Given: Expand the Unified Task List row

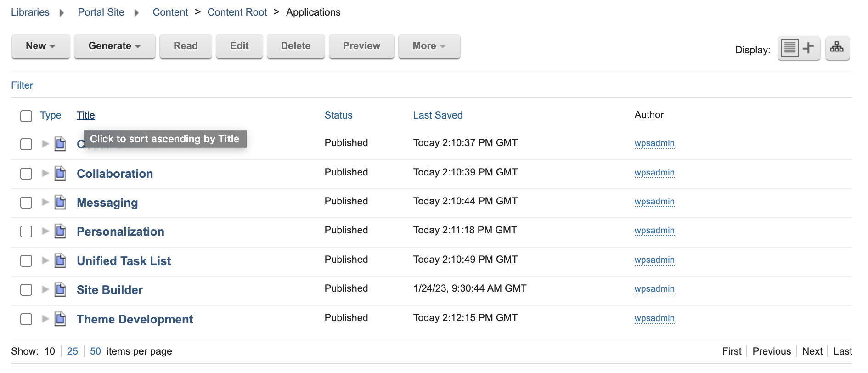Looking at the screenshot, I should (x=45, y=260).
